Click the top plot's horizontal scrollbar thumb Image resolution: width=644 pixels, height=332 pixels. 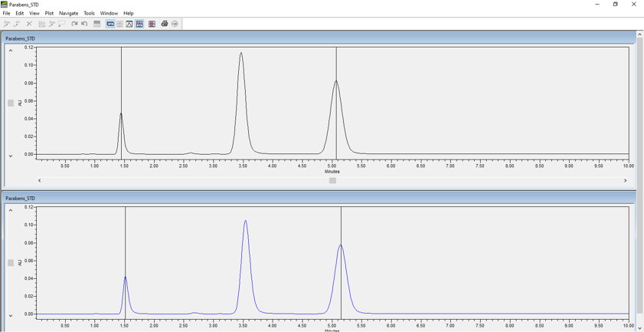pos(332,181)
